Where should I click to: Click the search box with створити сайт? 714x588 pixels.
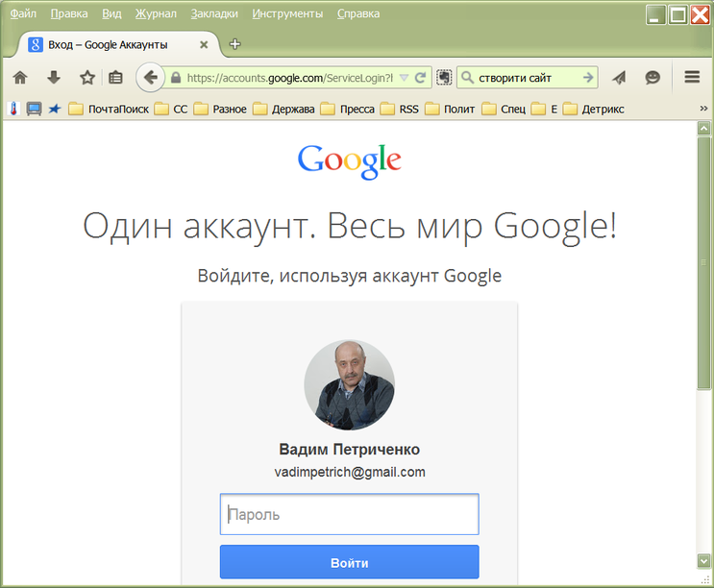tap(529, 78)
